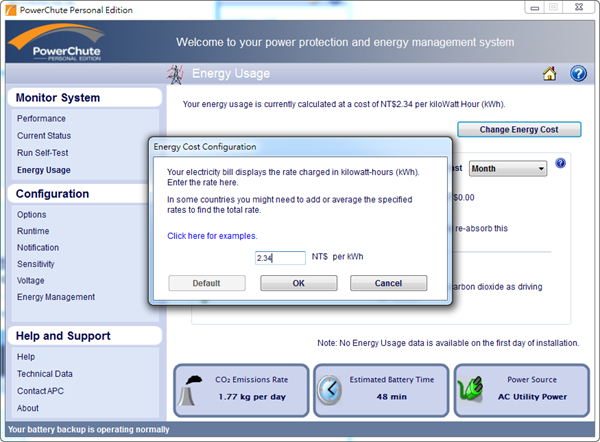Select Energy Usage in sidebar

pyautogui.click(x=44, y=170)
